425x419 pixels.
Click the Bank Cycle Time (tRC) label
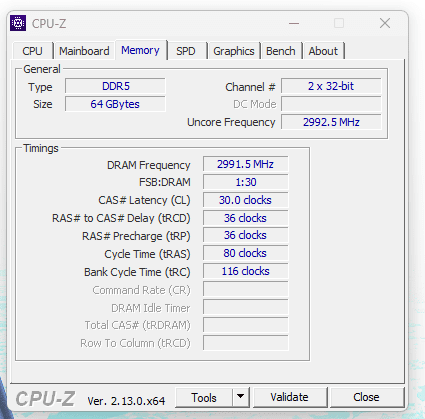click(x=137, y=272)
